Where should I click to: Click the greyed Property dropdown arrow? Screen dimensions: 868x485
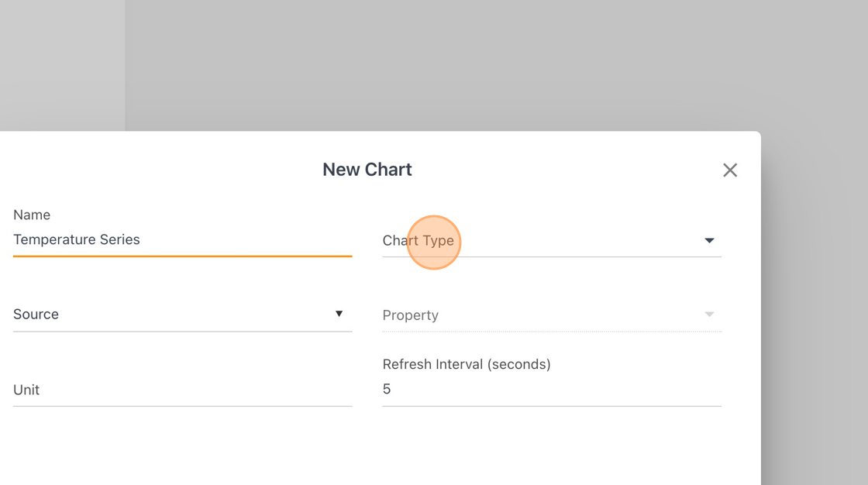[709, 315]
